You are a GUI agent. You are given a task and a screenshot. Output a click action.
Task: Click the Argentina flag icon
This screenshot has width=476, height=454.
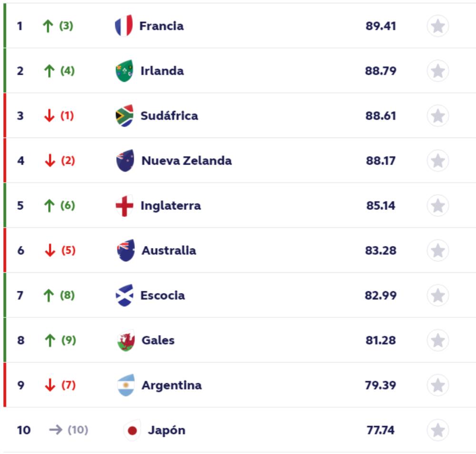pyautogui.click(x=126, y=385)
